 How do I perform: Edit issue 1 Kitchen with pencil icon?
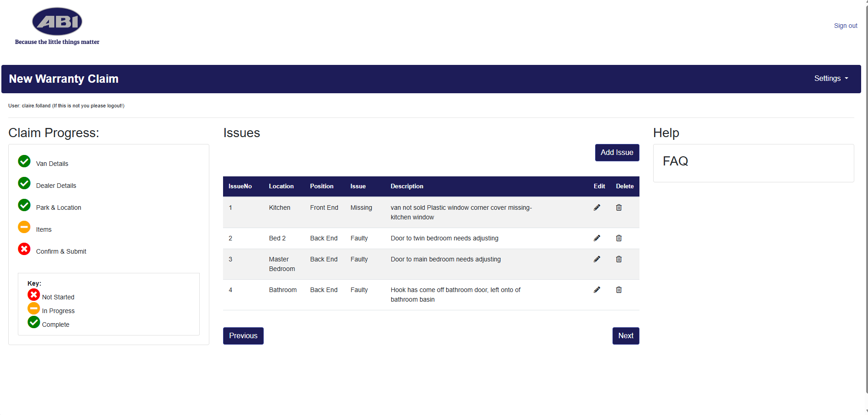[x=596, y=207]
